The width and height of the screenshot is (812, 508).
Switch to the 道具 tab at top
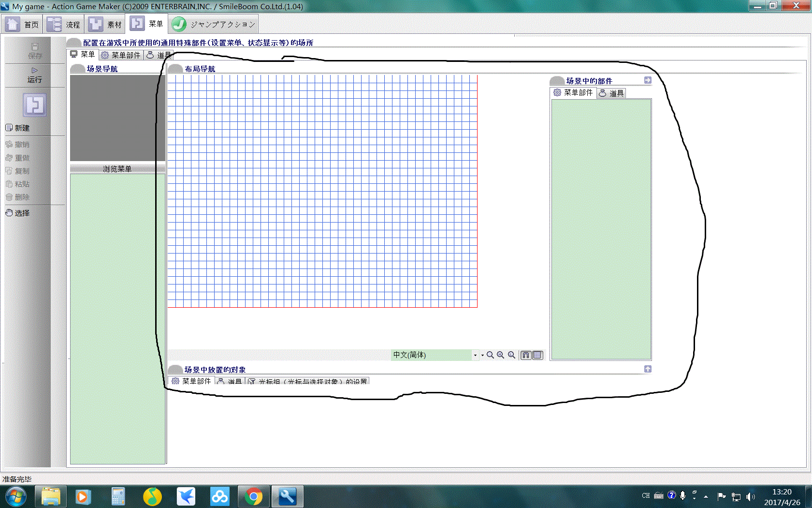coord(159,55)
